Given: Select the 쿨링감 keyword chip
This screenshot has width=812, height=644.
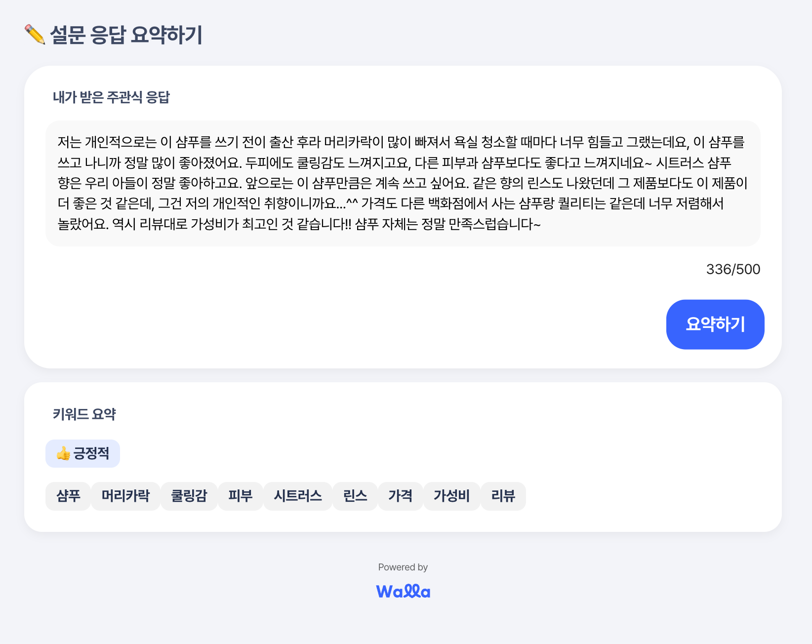Looking at the screenshot, I should 189,496.
